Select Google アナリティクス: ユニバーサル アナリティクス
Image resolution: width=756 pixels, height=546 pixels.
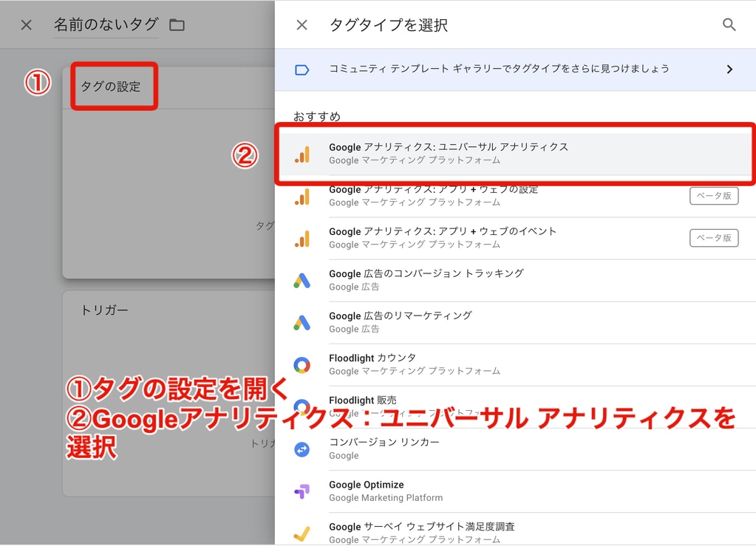[x=449, y=153]
